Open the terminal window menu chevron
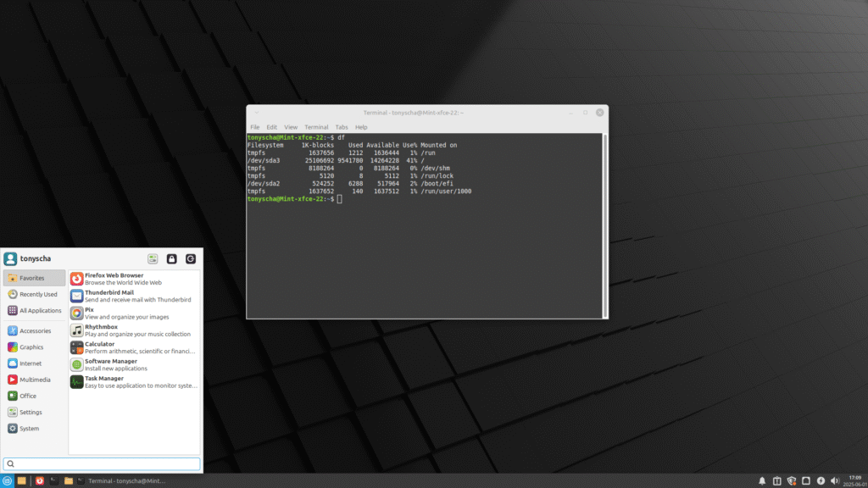The width and height of the screenshot is (868, 488). (x=256, y=113)
